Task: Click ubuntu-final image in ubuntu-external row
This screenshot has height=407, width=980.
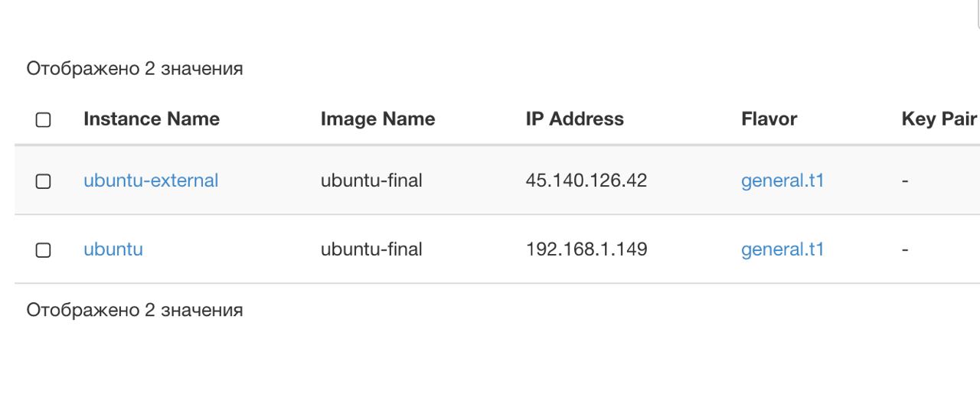Action: point(371,181)
